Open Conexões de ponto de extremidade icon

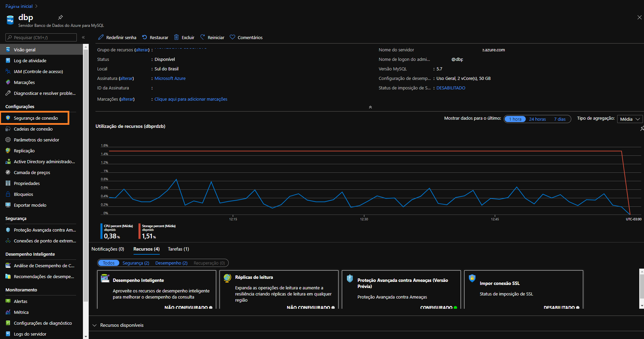(8, 241)
